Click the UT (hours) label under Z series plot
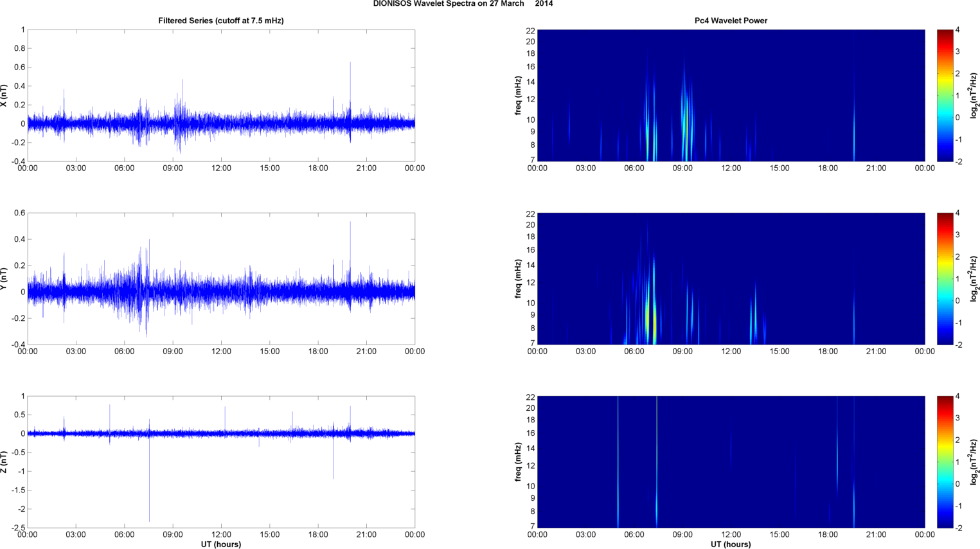This screenshot has height=549, width=980. [221, 544]
